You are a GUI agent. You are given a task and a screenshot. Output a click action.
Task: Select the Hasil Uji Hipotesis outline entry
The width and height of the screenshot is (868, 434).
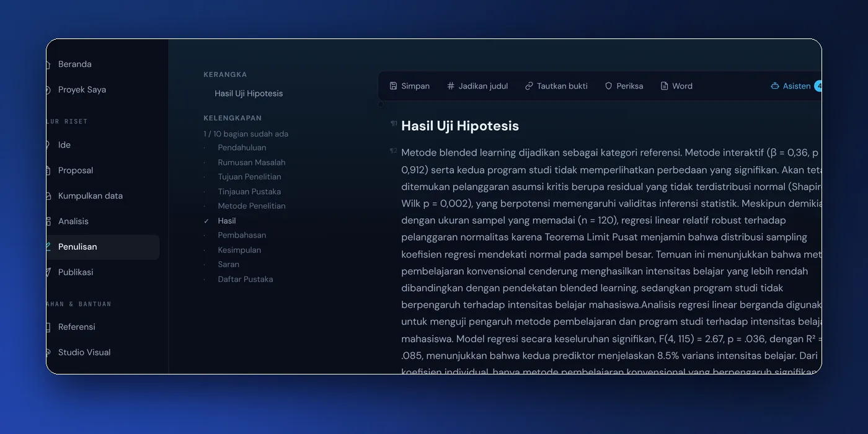[x=249, y=94]
